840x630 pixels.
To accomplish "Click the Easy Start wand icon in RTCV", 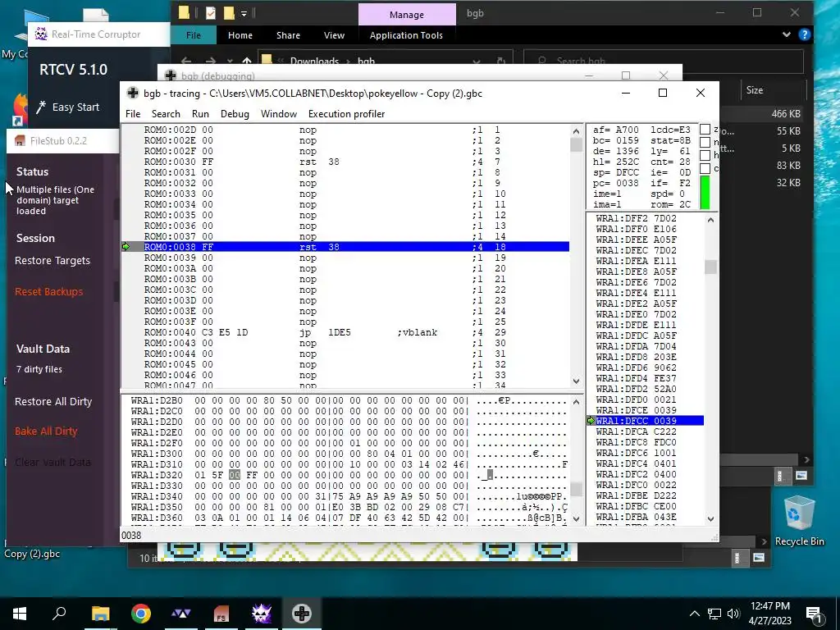I will click(41, 107).
